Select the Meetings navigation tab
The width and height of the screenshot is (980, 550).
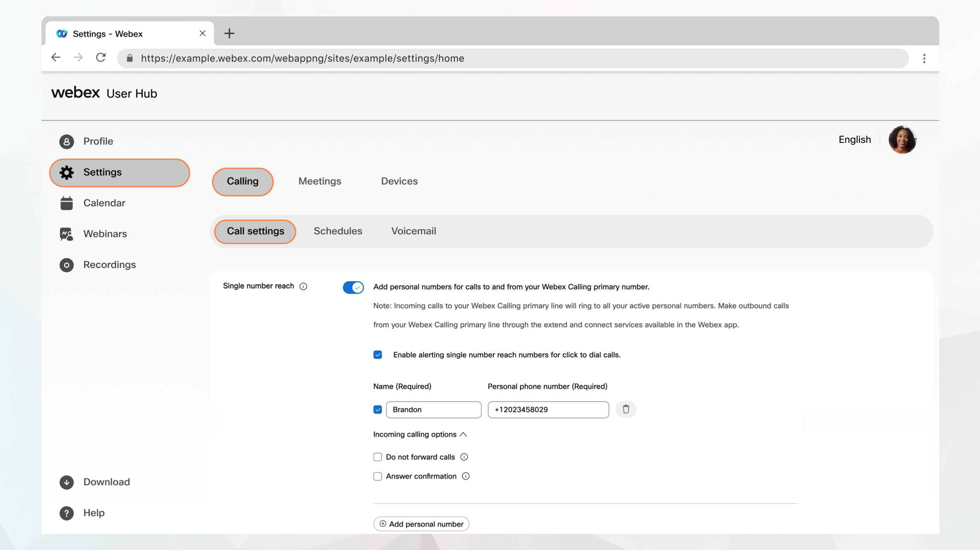(320, 181)
